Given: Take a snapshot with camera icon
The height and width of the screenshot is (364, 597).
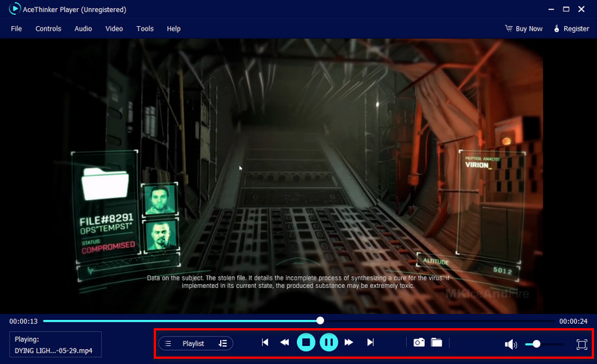Looking at the screenshot, I should tap(419, 342).
